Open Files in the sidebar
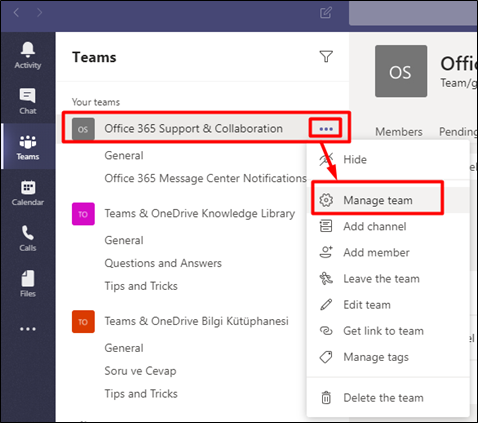Viewport: 478px width, 423px height. [x=28, y=284]
